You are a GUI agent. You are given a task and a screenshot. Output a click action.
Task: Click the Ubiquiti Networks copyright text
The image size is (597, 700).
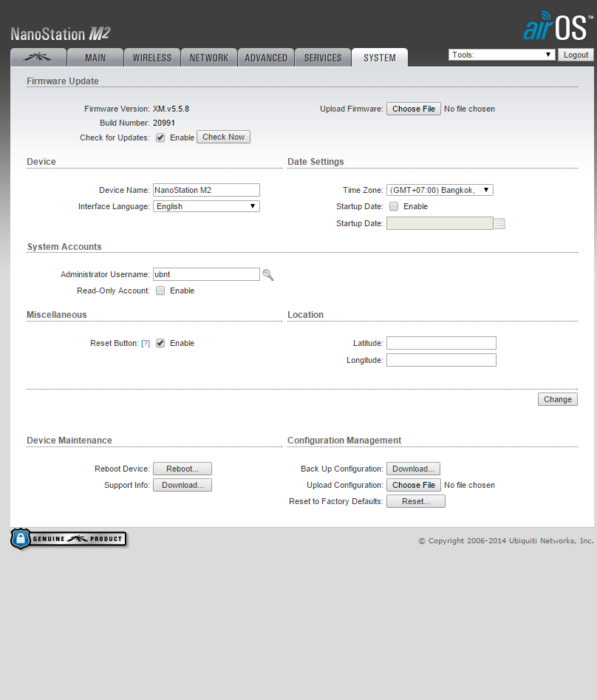[506, 540]
